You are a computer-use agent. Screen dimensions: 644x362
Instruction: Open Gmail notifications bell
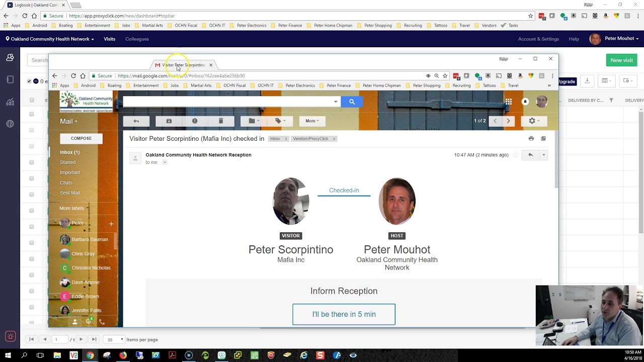(525, 102)
